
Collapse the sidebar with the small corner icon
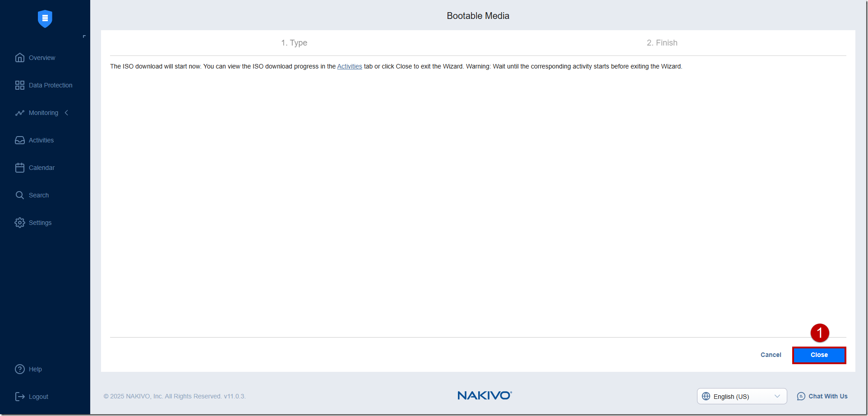(x=84, y=37)
